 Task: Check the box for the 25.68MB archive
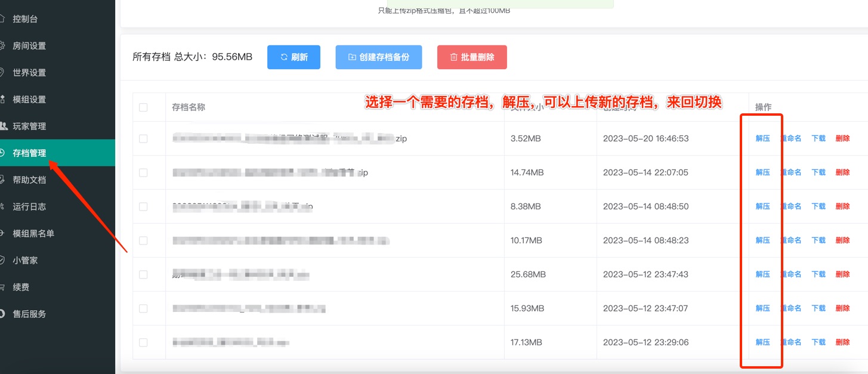[143, 274]
